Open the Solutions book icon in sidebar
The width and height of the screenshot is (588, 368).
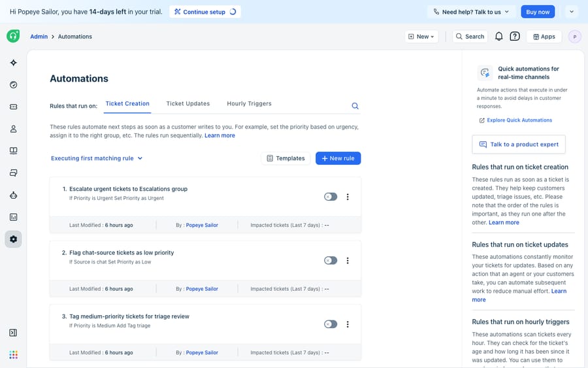[x=14, y=151]
